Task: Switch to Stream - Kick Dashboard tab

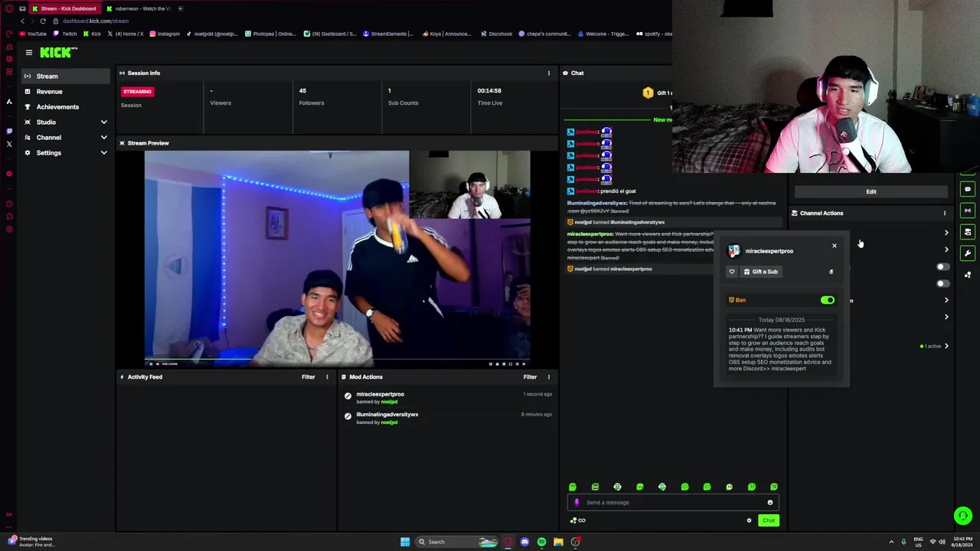Action: point(66,8)
